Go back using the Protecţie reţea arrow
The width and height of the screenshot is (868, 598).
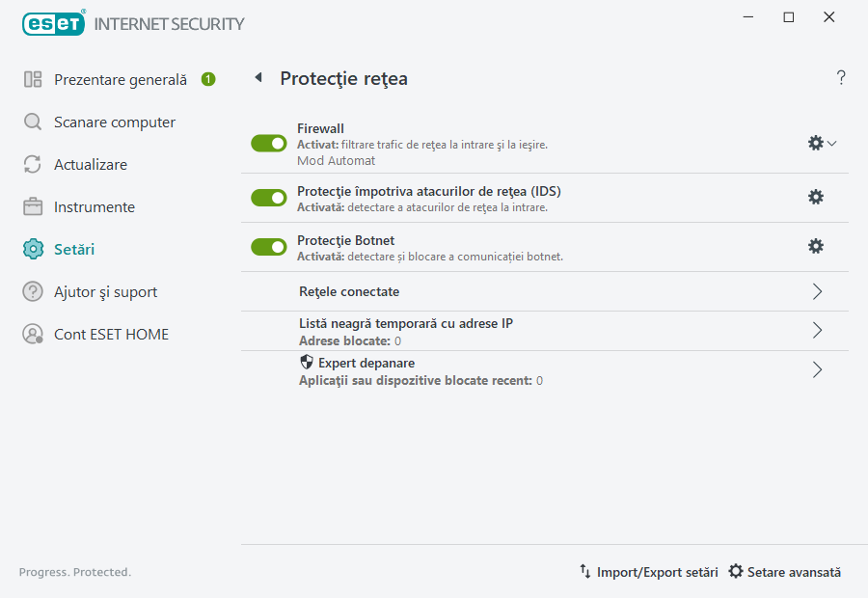coord(258,78)
